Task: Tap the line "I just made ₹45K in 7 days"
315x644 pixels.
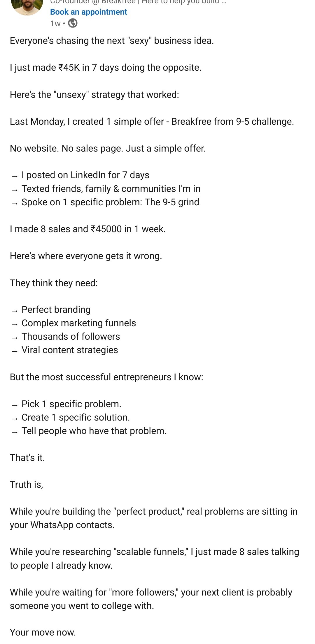Action: 106,67
